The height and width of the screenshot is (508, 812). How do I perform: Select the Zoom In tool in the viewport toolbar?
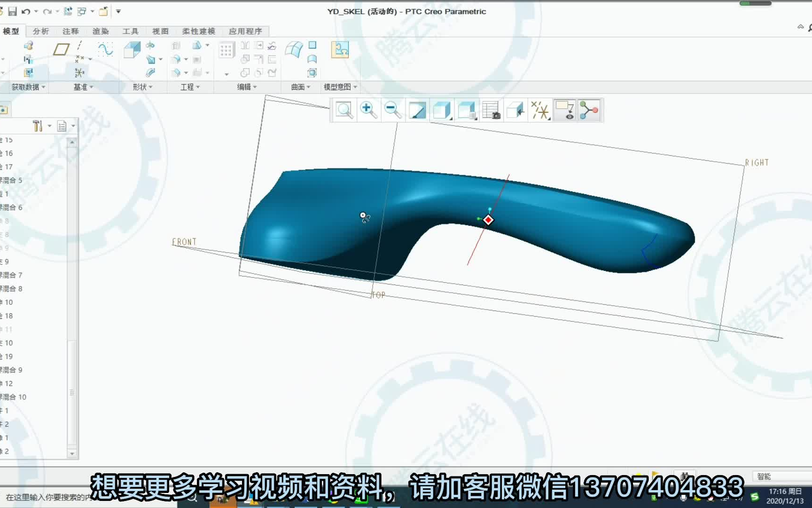(x=369, y=110)
